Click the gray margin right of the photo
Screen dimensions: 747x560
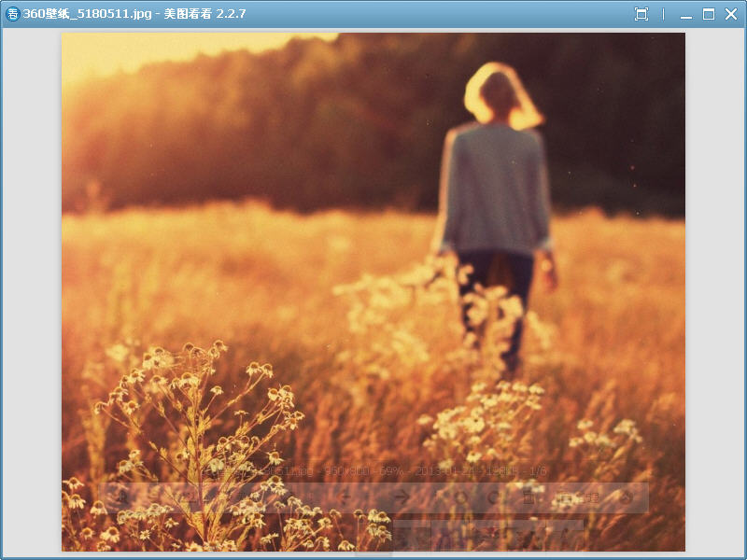tap(714, 280)
